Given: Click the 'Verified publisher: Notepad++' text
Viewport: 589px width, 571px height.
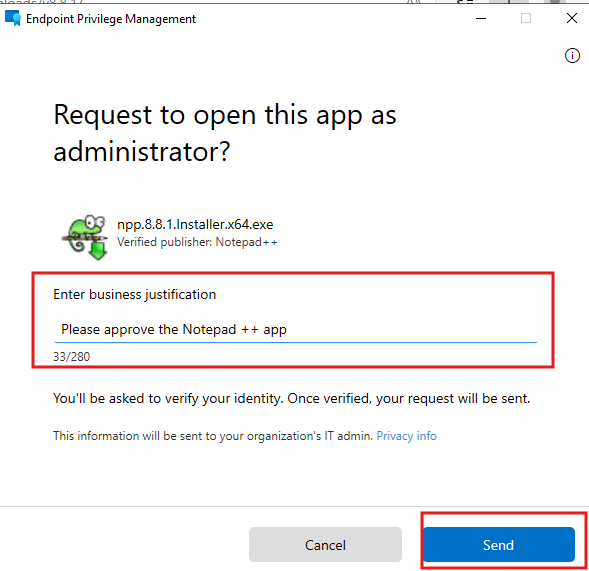Looking at the screenshot, I should (197, 242).
